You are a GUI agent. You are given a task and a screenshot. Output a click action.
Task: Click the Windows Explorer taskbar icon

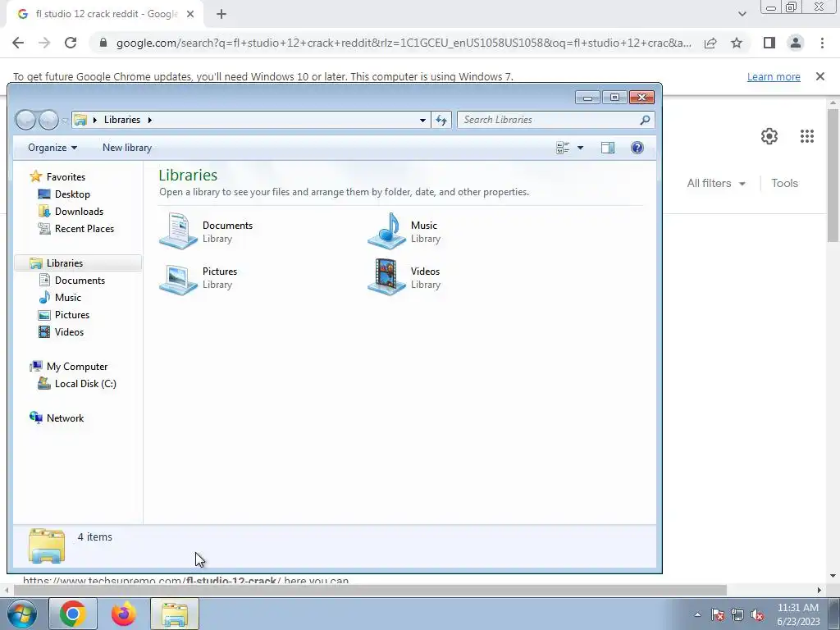click(175, 614)
